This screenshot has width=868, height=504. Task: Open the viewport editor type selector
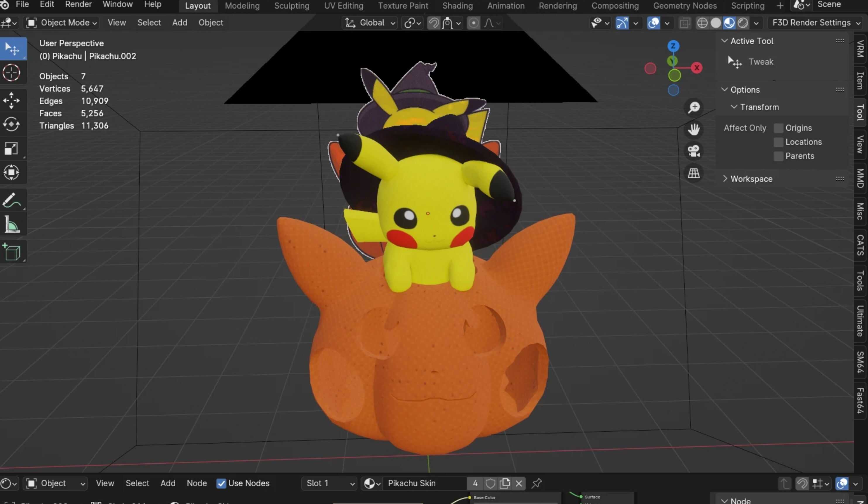point(8,23)
